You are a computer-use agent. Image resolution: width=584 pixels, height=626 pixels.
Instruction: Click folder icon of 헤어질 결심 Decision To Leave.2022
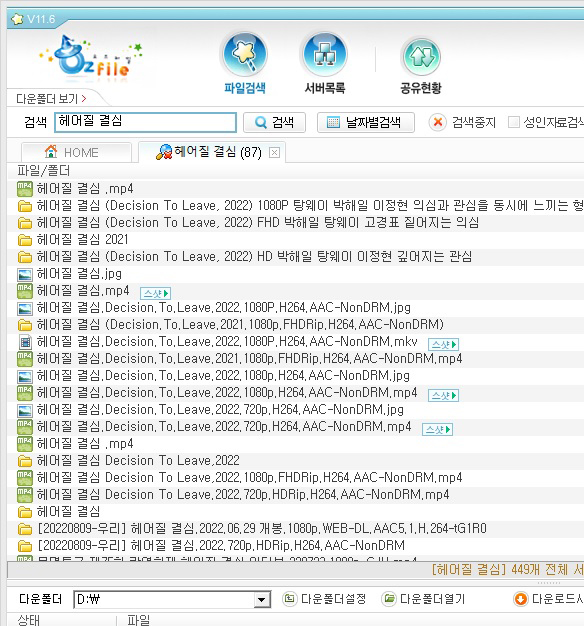click(25, 461)
